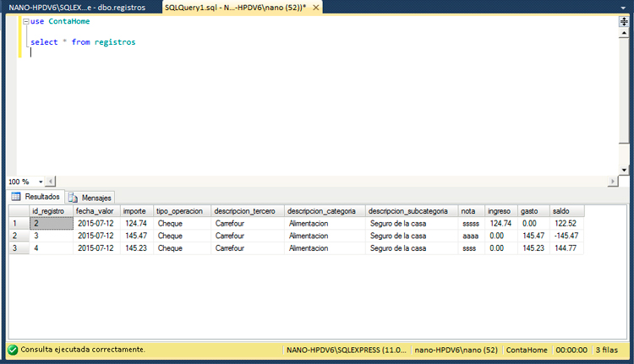Click the 'select' keyword in the editor
The height and width of the screenshot is (364, 634).
click(44, 42)
